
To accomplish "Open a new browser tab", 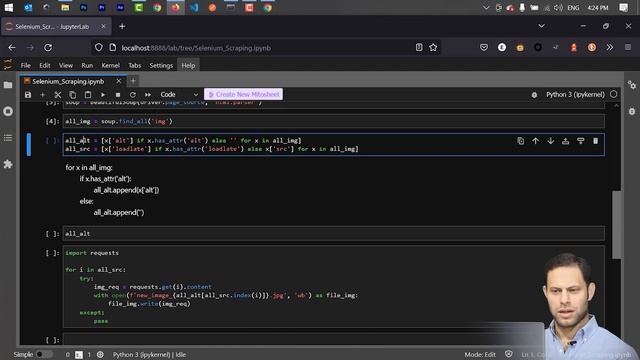I will (122, 27).
